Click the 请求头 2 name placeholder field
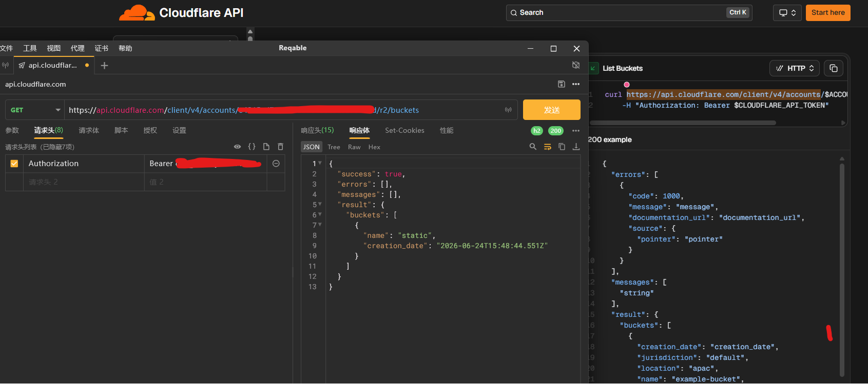The height and width of the screenshot is (384, 868). (84, 182)
